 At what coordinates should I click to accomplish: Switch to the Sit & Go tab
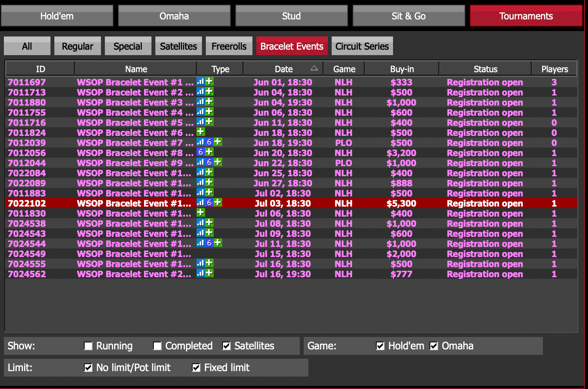pyautogui.click(x=409, y=16)
